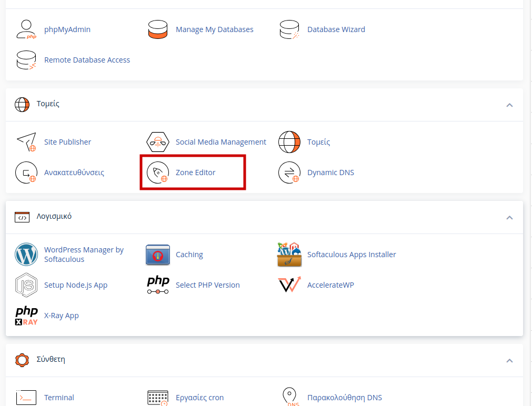Open the Zone Editor icon

coord(157,172)
